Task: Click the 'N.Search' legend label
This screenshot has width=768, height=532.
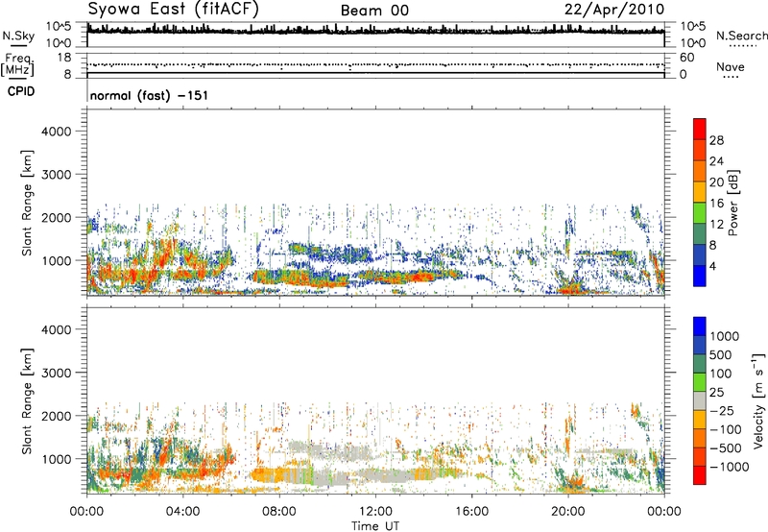Action: tap(741, 36)
